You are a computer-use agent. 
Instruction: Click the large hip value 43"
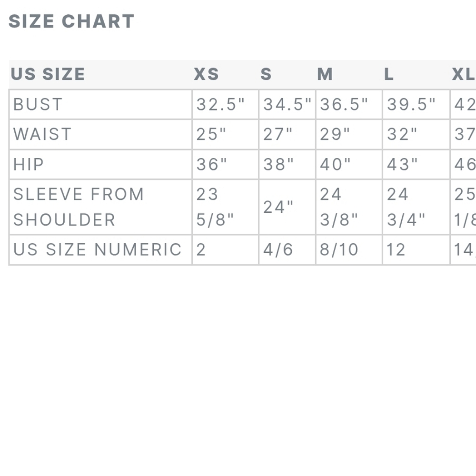402,164
